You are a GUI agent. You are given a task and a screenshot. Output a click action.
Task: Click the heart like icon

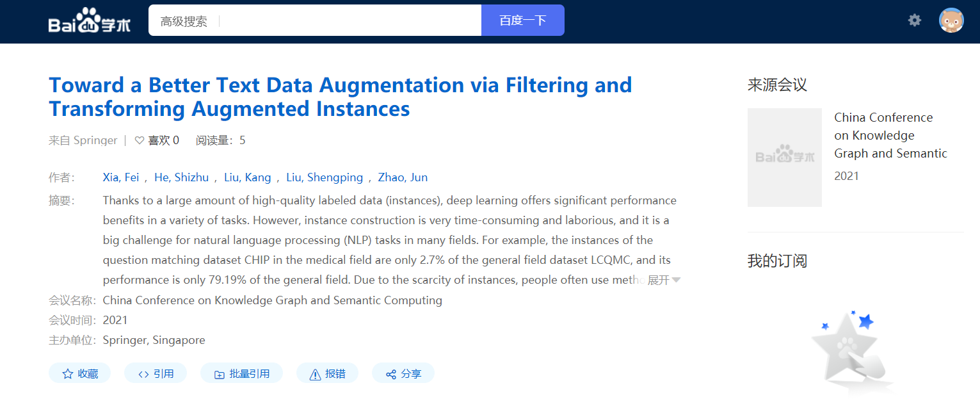tap(140, 140)
